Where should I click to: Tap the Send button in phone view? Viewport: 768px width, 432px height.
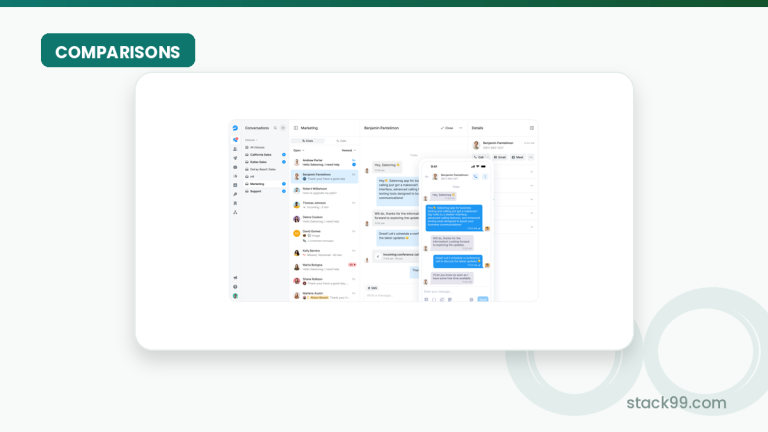(483, 299)
